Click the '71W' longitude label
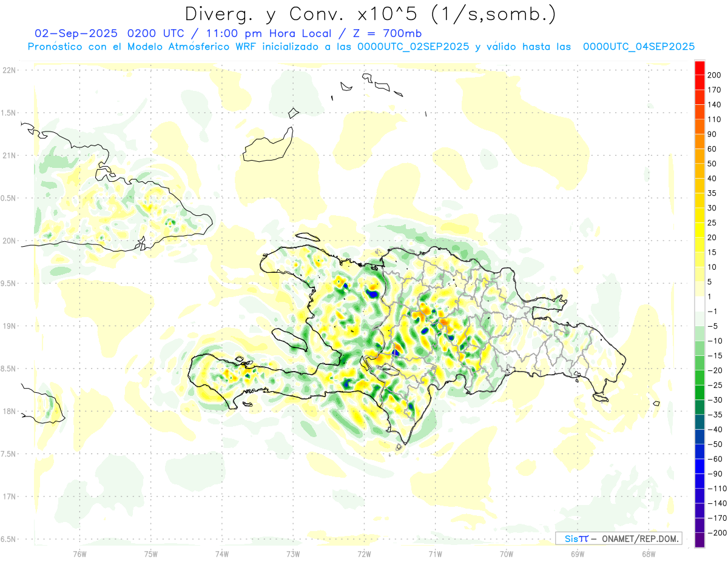 [x=435, y=554]
